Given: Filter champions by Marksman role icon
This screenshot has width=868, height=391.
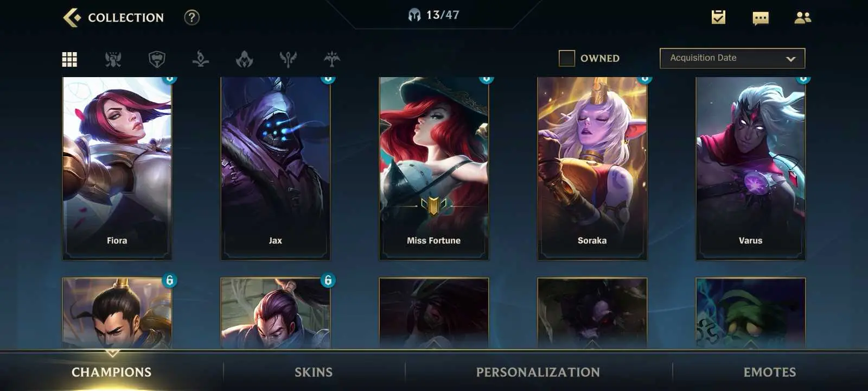Looking at the screenshot, I should [331, 59].
